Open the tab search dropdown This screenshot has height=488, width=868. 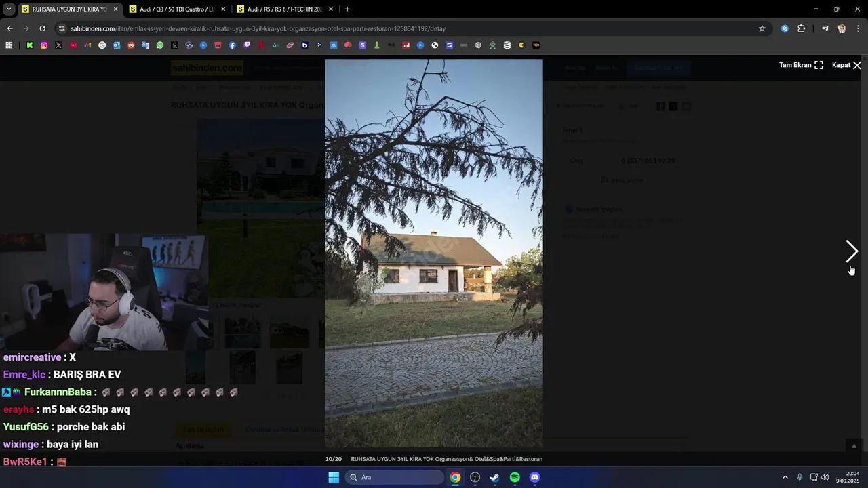(8, 9)
